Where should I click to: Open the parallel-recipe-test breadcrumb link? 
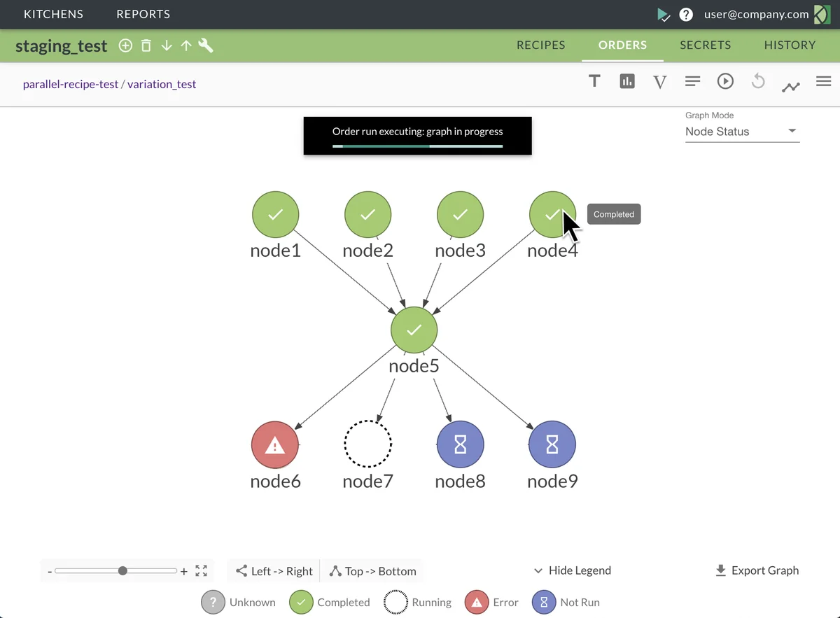71,84
